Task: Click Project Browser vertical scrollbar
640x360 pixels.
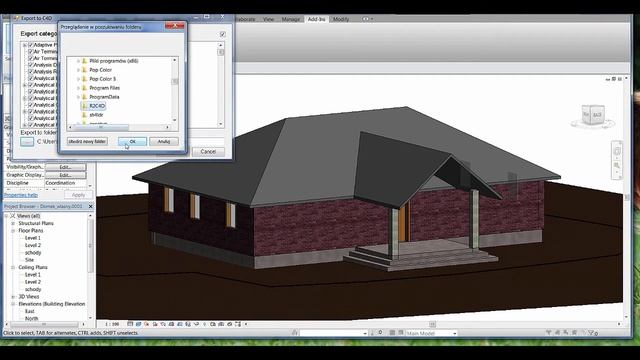Action: pos(90,246)
